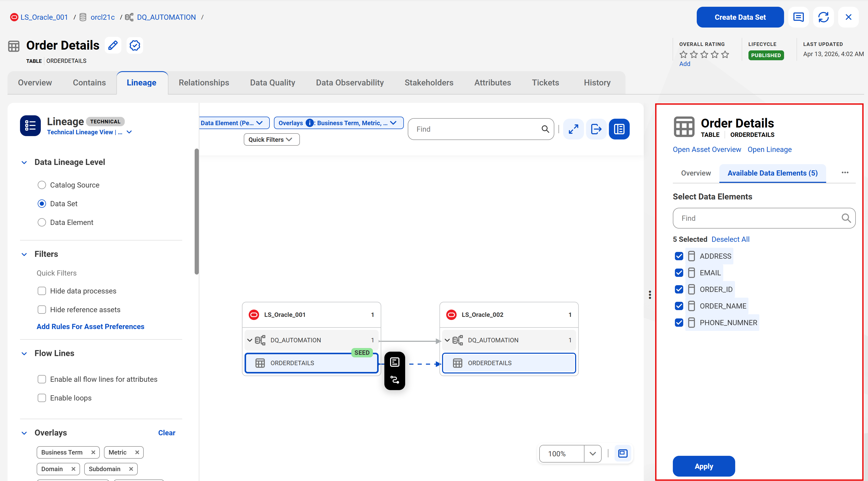Click the vertical dots panel resize handle

tap(650, 295)
